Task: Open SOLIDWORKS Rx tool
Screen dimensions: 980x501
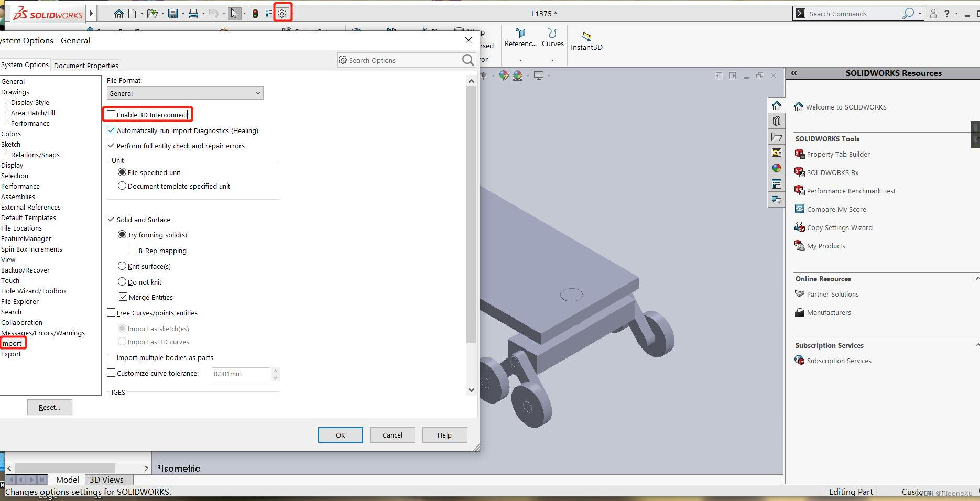Action: click(832, 172)
